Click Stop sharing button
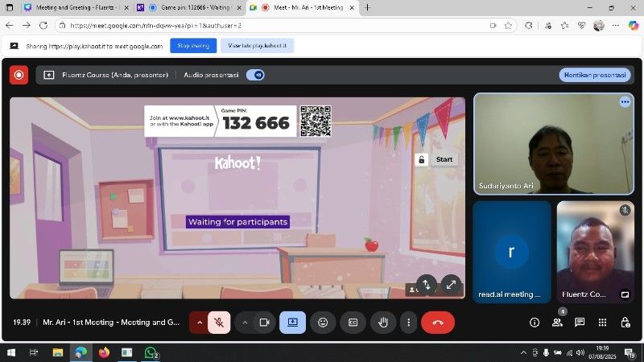The image size is (644, 362). (x=193, y=46)
